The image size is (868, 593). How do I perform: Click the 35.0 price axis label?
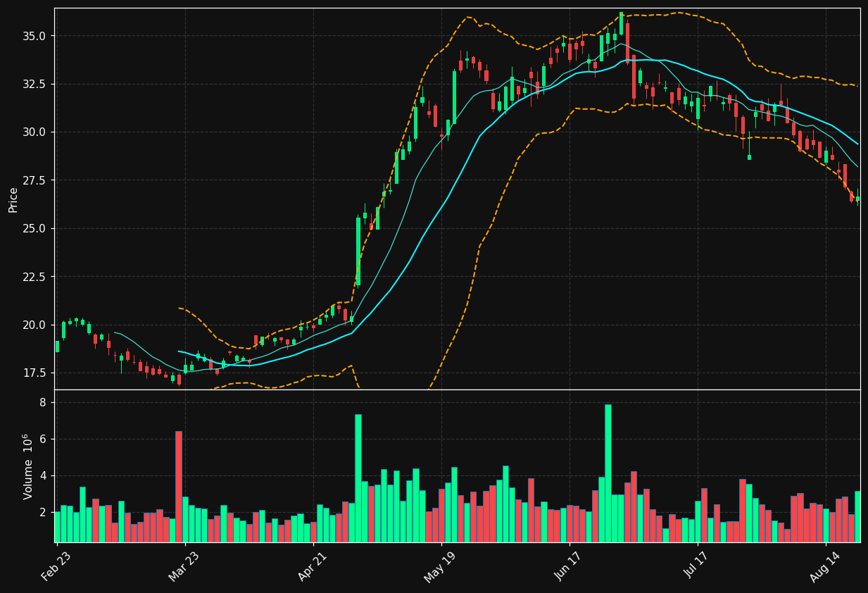35,36
